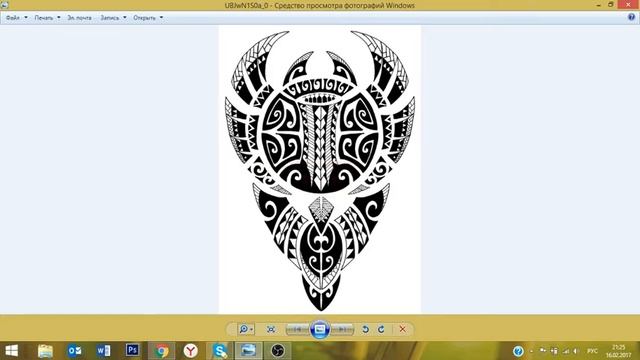The width and height of the screenshot is (640, 360).
Task: Open photo viewer help icon
Action: [631, 17]
